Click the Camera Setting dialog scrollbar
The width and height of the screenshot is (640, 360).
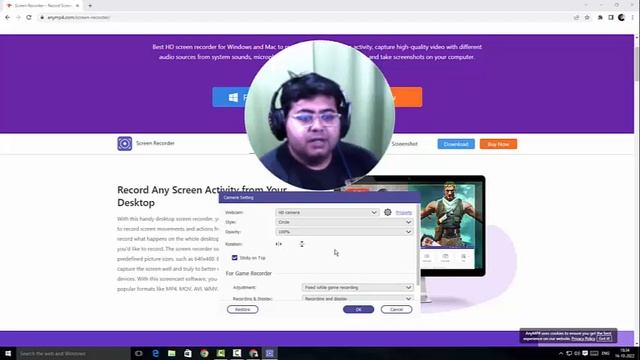[418, 245]
